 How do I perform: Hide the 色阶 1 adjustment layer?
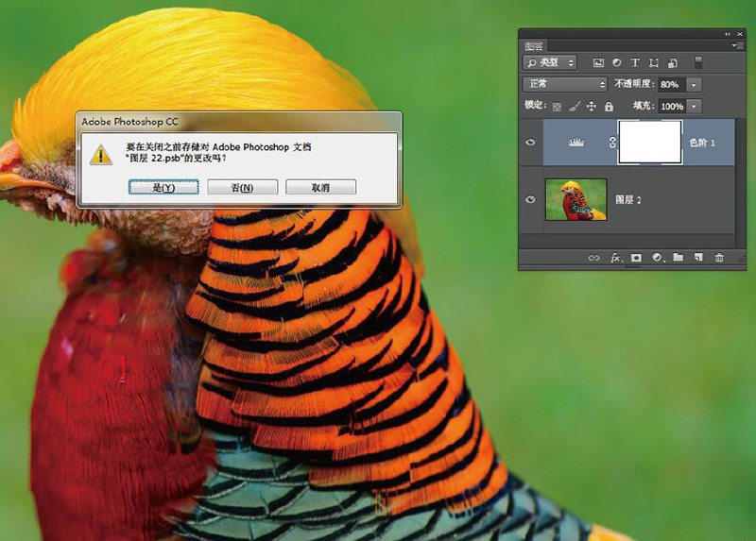(530, 143)
